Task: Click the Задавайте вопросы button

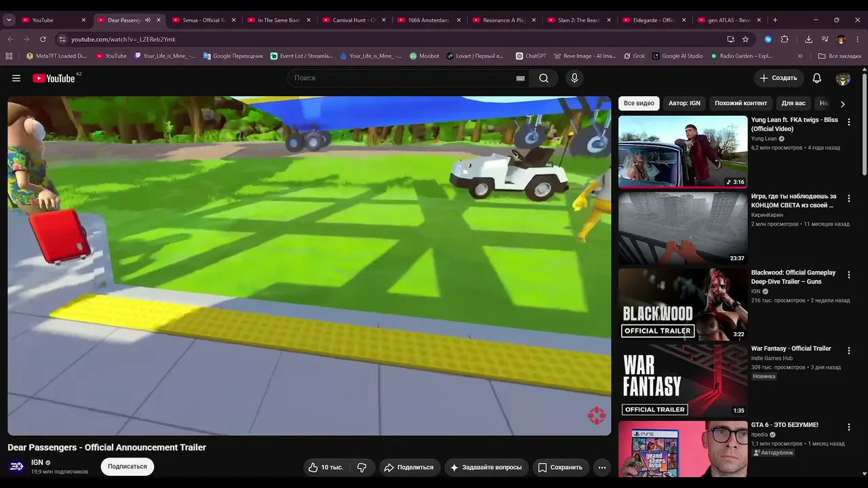Action: [x=486, y=467]
